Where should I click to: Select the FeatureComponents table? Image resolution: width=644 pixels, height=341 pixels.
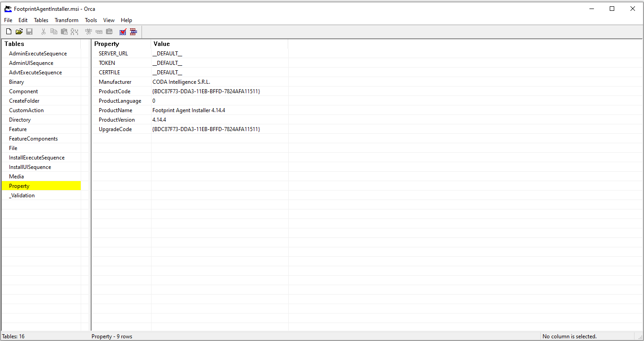pyautogui.click(x=41, y=139)
